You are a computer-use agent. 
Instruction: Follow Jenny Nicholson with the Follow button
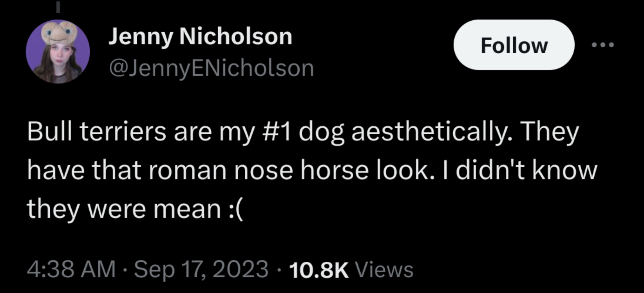tap(514, 45)
